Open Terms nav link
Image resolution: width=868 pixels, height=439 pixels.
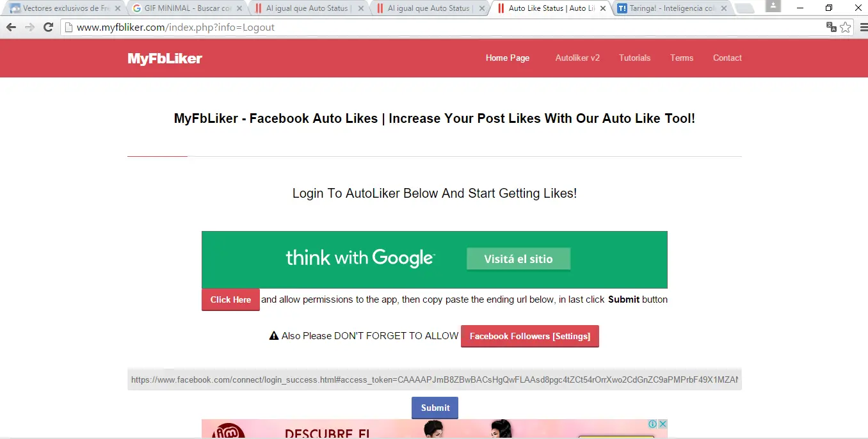point(682,58)
